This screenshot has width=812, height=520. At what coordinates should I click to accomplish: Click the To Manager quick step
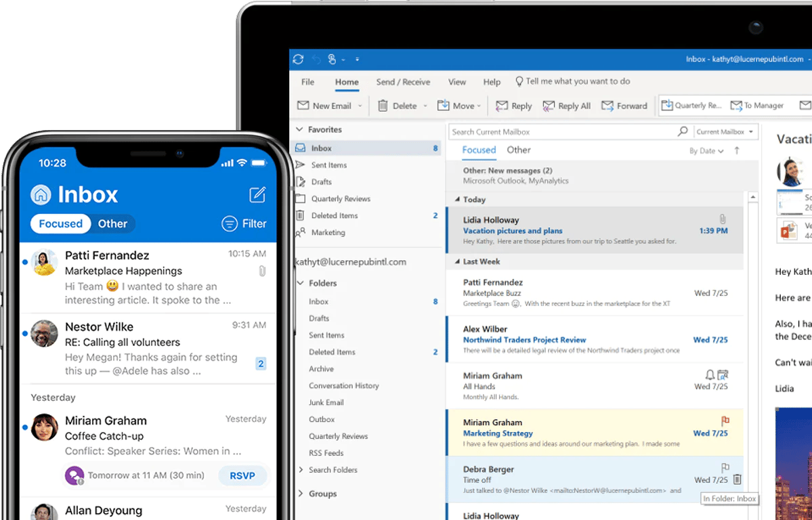[756, 105]
